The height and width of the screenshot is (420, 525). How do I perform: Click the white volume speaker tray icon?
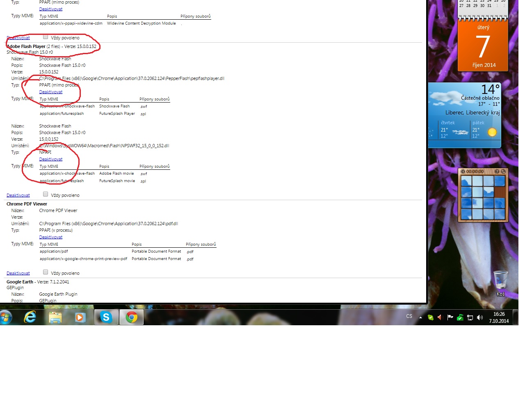point(480,317)
